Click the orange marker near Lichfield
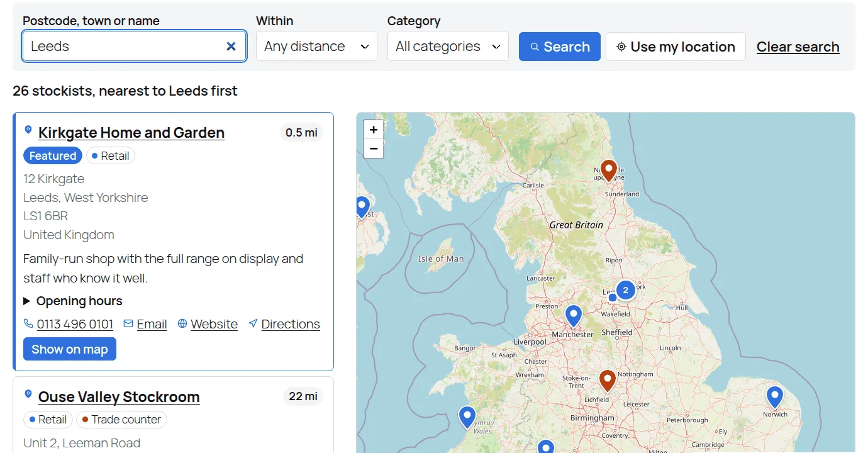Image resolution: width=868 pixels, height=453 pixels. [607, 381]
